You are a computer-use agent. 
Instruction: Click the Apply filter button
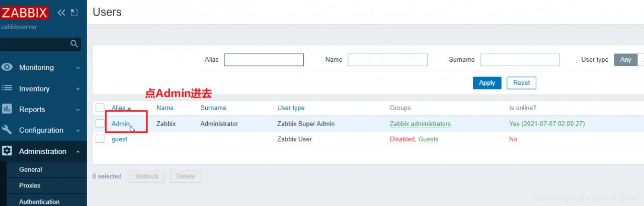[x=487, y=83]
